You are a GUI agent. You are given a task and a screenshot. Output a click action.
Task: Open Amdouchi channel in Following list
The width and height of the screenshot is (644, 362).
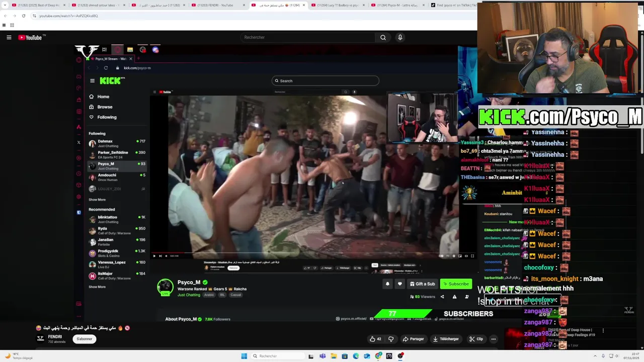(x=117, y=177)
